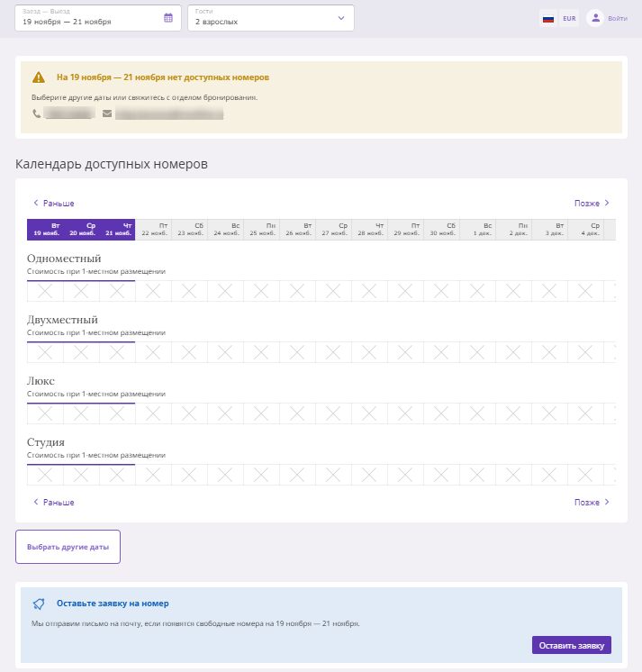This screenshot has width=642, height=672.
Task: Click the bell icon beside Оставьте заявку
Action: (x=39, y=604)
